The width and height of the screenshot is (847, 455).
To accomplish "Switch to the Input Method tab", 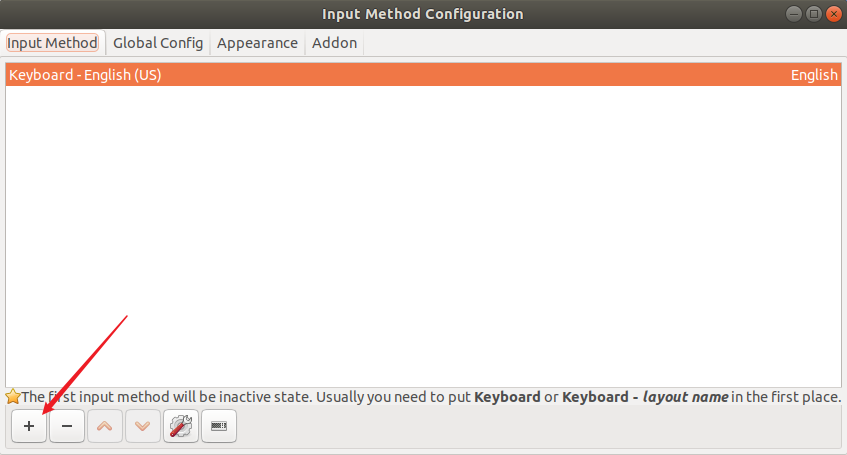I will [x=52, y=43].
